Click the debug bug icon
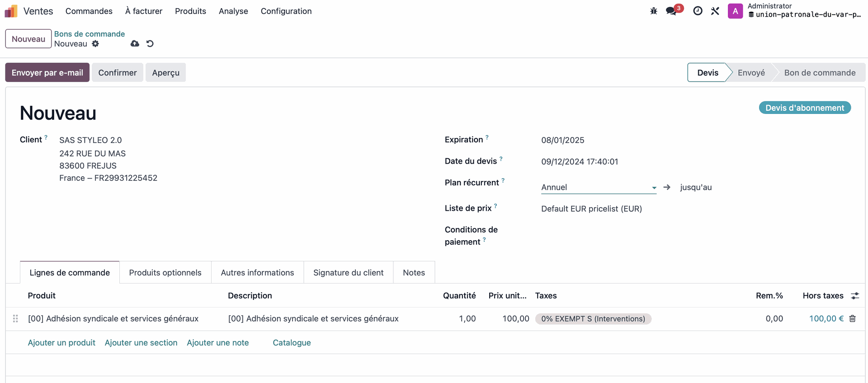 [x=654, y=11]
